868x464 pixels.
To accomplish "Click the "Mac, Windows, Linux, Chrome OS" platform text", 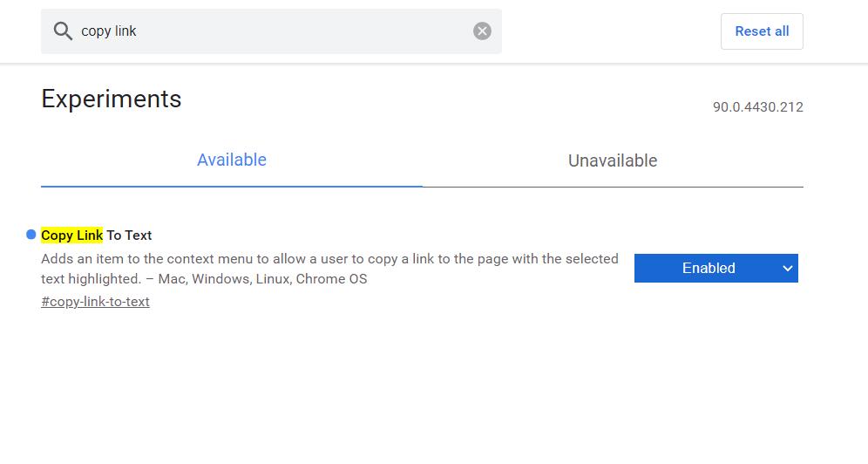I will pos(262,279).
